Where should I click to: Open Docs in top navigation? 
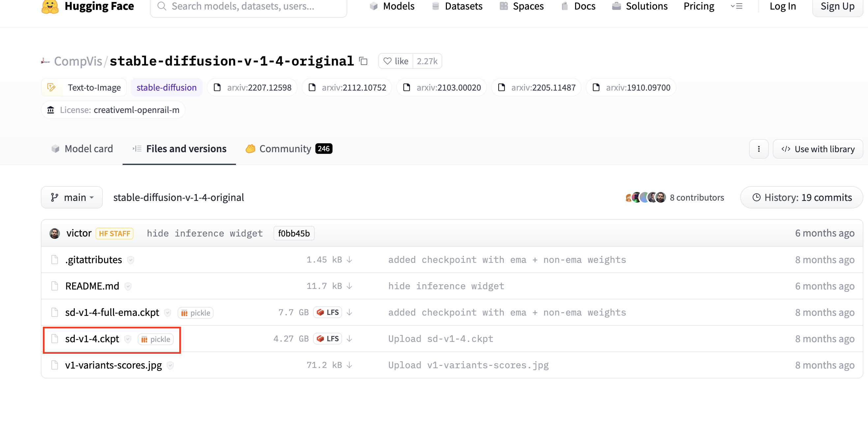pos(578,6)
